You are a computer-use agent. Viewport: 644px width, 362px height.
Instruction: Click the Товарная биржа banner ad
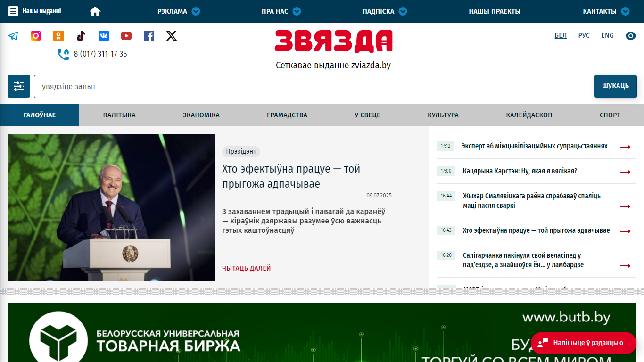(322, 332)
